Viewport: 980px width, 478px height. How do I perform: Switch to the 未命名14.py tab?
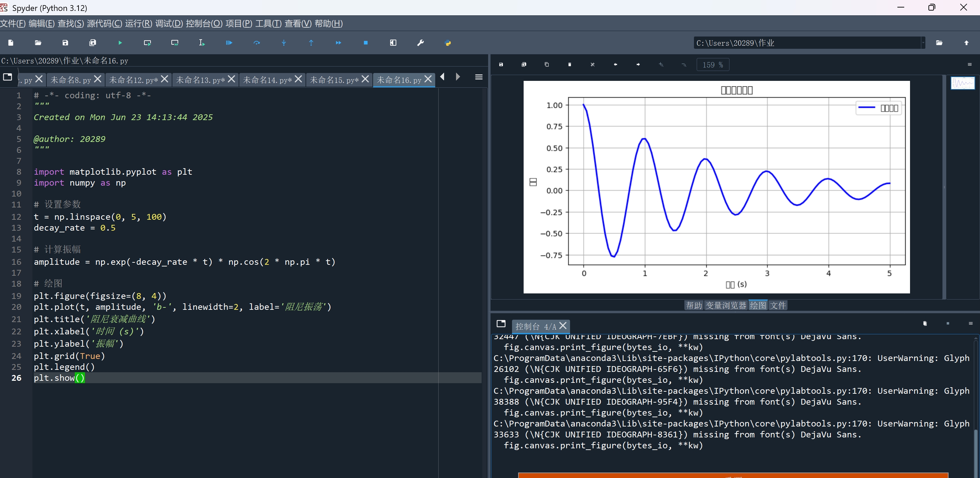tap(267, 80)
